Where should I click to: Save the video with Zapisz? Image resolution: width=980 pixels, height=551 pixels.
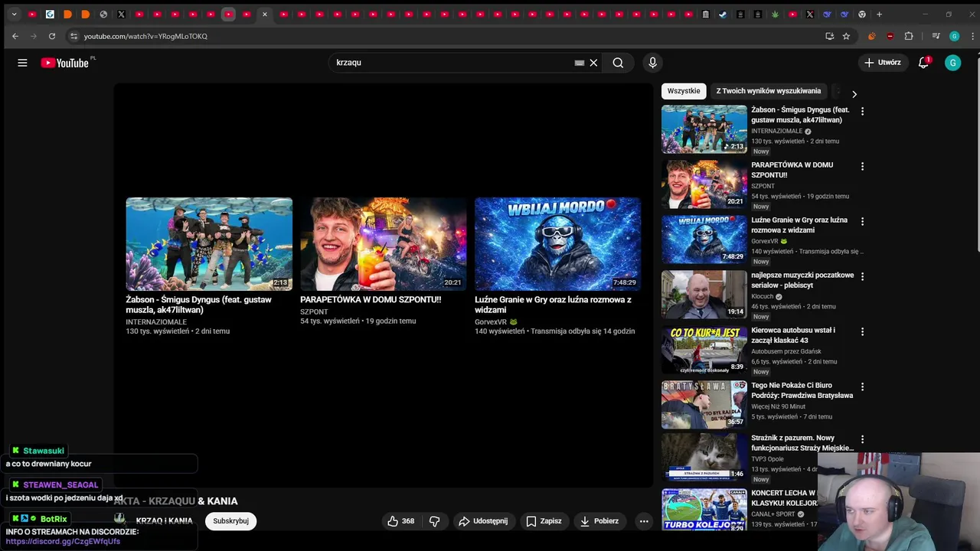click(x=544, y=521)
